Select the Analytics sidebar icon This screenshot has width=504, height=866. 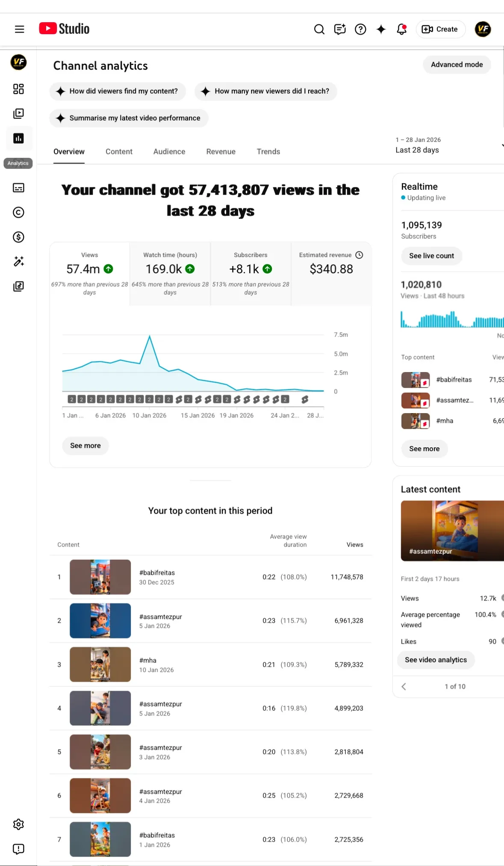(x=18, y=138)
